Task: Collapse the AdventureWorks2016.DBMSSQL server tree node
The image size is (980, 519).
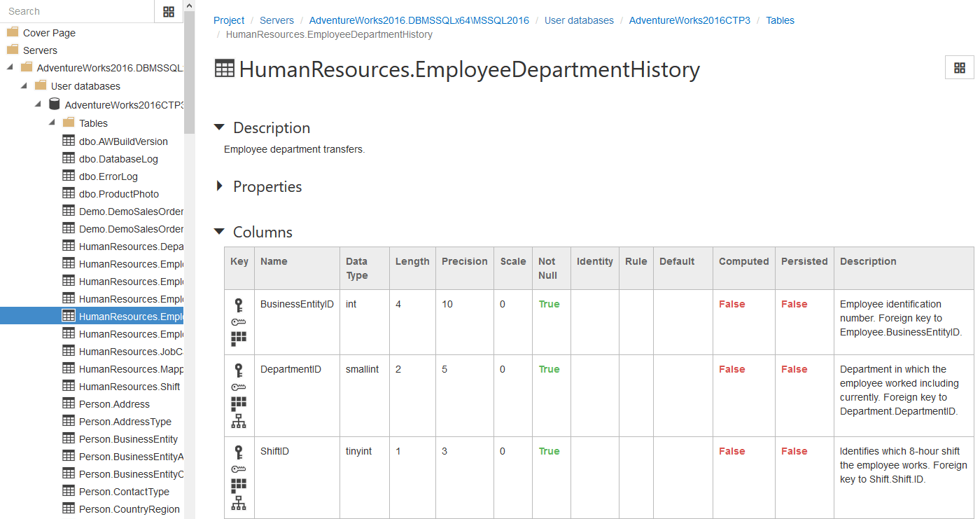Action: 10,67
